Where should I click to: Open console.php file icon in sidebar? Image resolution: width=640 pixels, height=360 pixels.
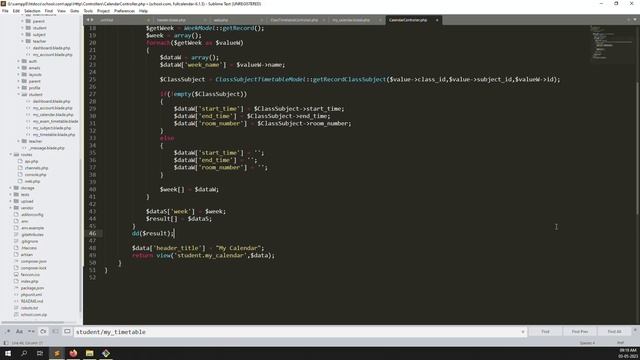20,175
